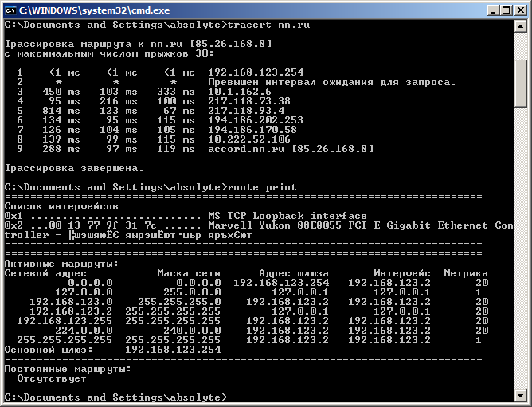The image size is (532, 407).
Task: Click the scrollbar up arrow
Action: point(521,25)
